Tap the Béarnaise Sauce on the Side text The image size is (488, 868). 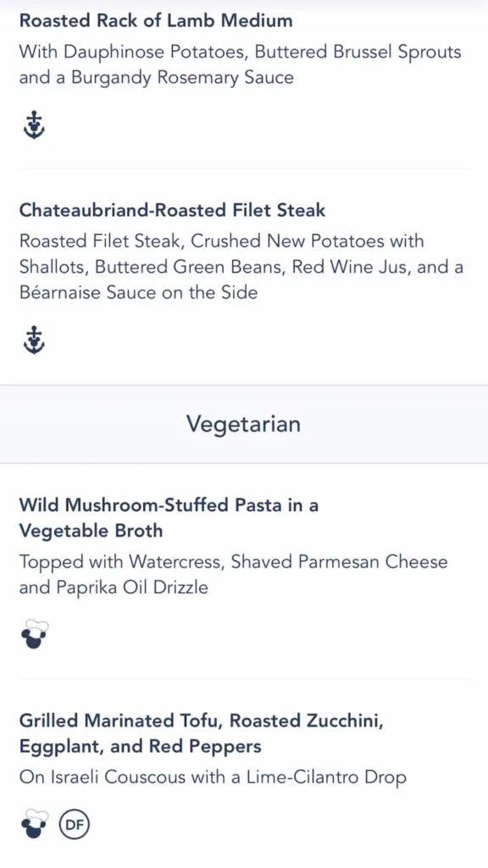click(x=138, y=292)
